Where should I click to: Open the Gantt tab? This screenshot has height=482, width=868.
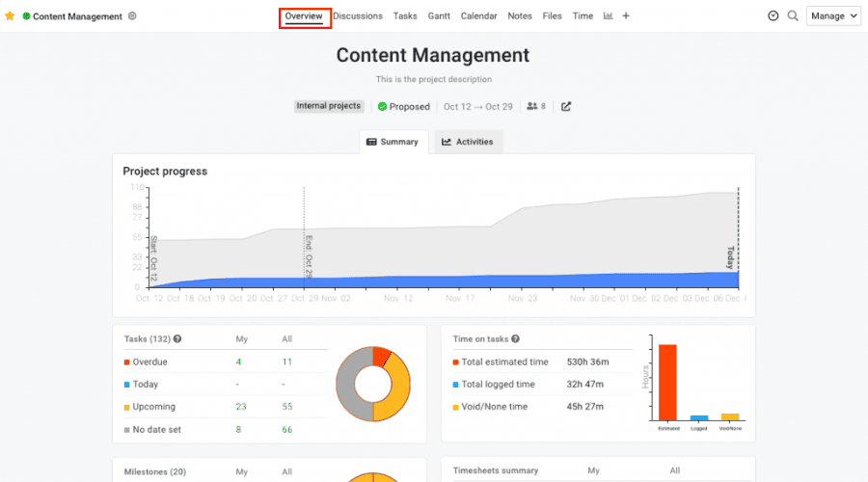439,16
